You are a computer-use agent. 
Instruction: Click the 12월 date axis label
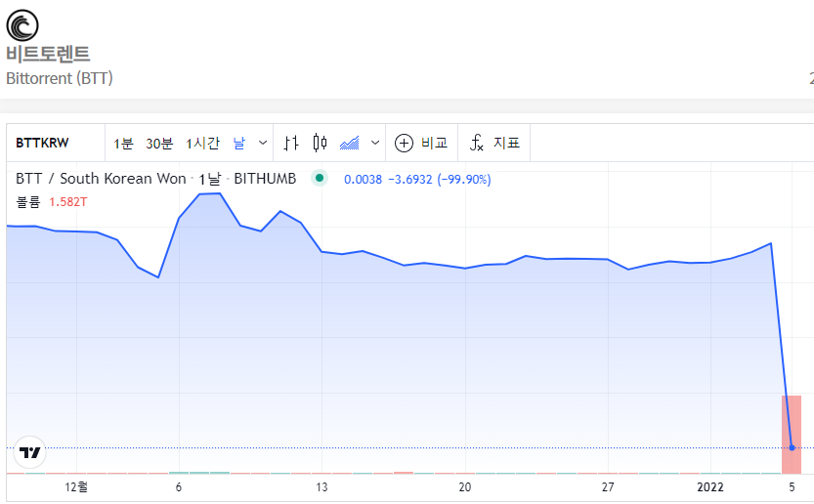(76, 486)
